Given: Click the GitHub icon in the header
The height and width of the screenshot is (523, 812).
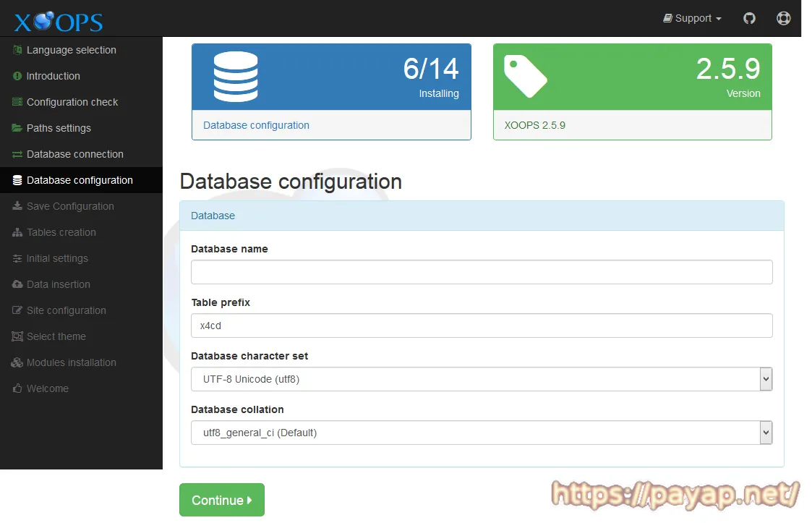Looking at the screenshot, I should (749, 18).
